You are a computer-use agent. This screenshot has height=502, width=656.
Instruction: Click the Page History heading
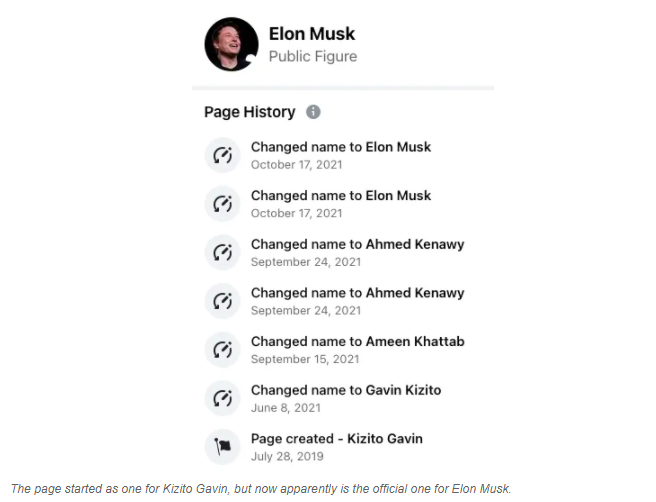click(249, 112)
